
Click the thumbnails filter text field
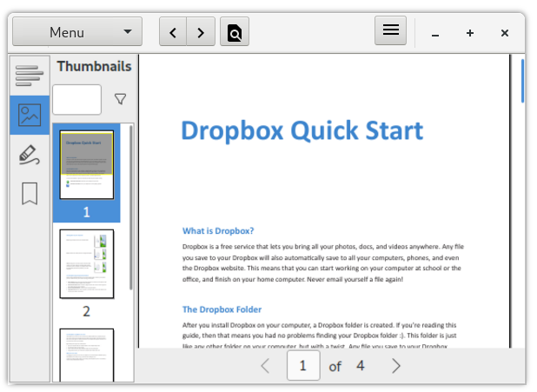pos(77,99)
